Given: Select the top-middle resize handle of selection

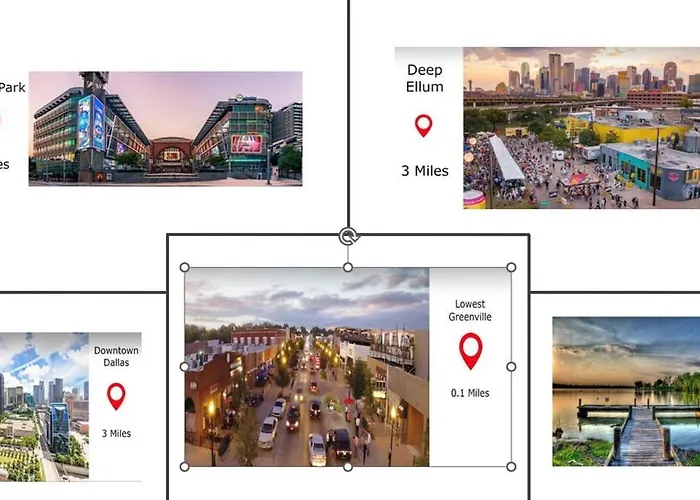Looking at the screenshot, I should click(x=348, y=267).
